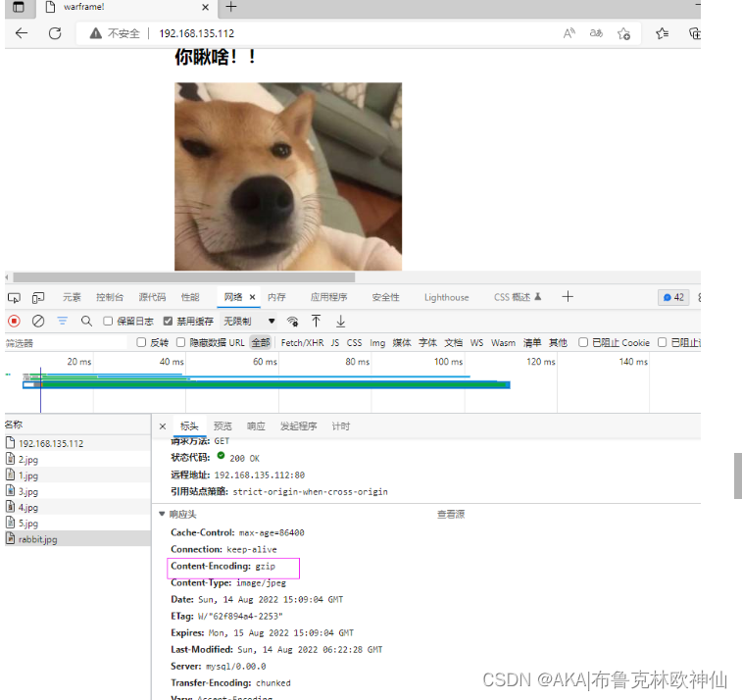Select Preview (预览) details tab
Image resolution: width=742 pixels, height=700 pixels.
(x=223, y=426)
